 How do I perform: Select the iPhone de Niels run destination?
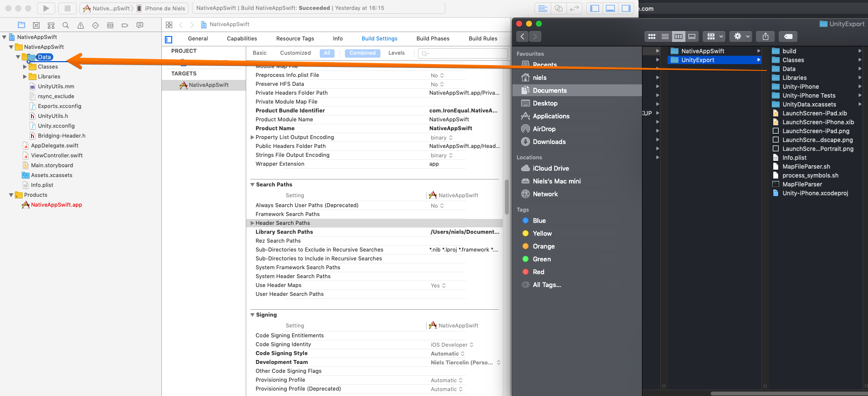(161, 8)
